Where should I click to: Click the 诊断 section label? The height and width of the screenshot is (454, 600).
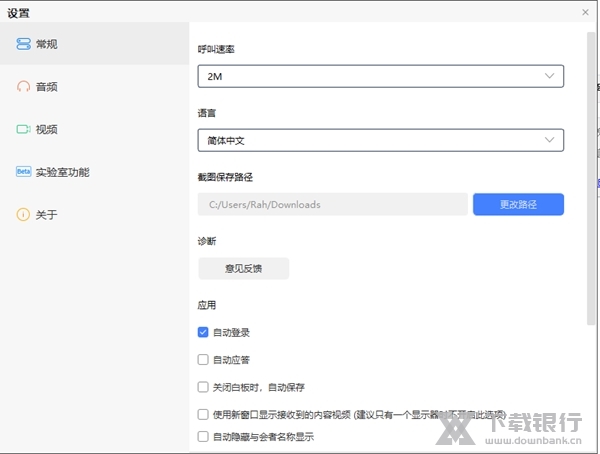pyautogui.click(x=207, y=241)
